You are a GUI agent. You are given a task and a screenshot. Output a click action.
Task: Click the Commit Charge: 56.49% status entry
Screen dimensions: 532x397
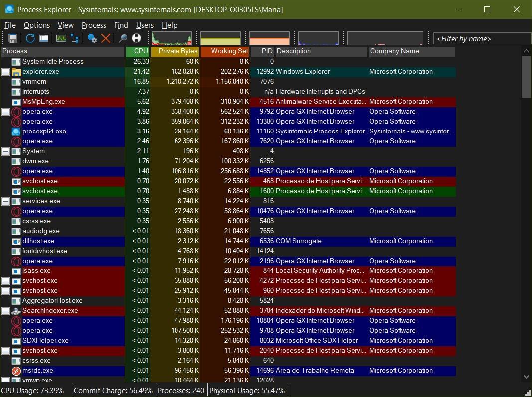pyautogui.click(x=113, y=391)
